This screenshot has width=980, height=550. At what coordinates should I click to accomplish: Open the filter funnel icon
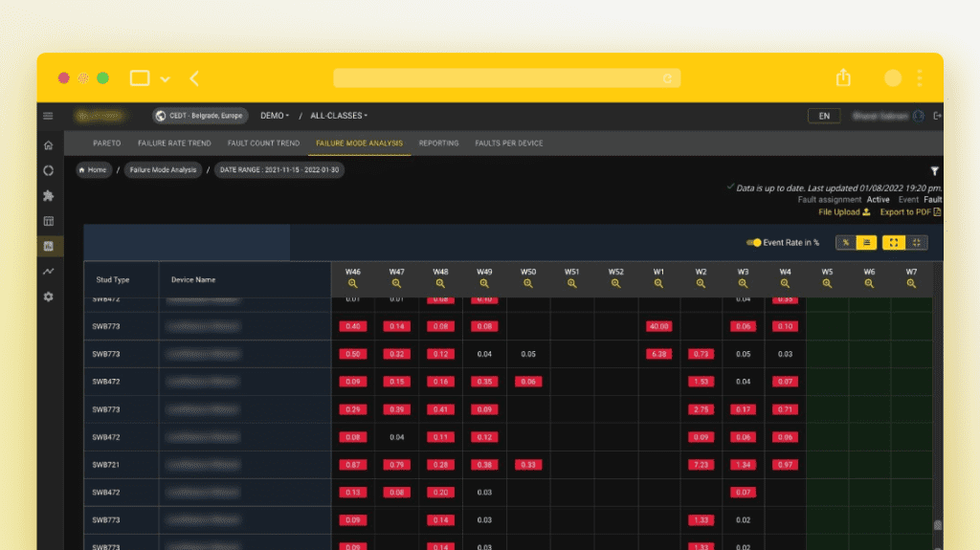[935, 171]
